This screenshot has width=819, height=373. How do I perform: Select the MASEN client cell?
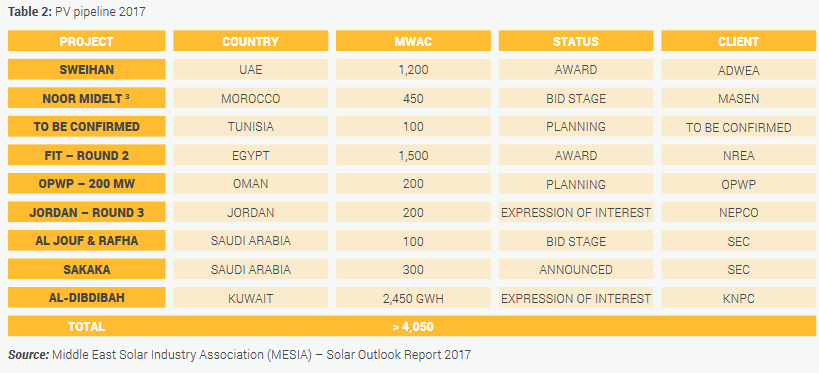(739, 98)
